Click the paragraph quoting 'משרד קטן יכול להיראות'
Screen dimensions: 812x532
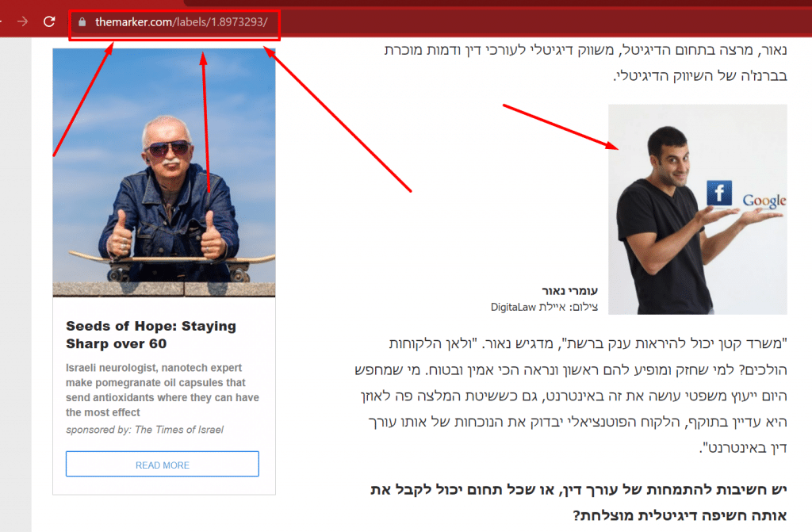point(571,396)
